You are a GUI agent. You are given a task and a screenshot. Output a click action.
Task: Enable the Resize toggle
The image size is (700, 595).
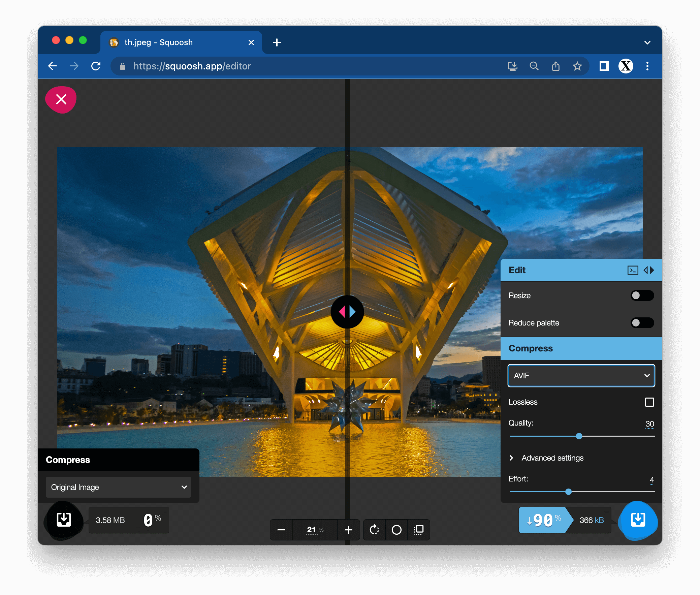click(642, 295)
